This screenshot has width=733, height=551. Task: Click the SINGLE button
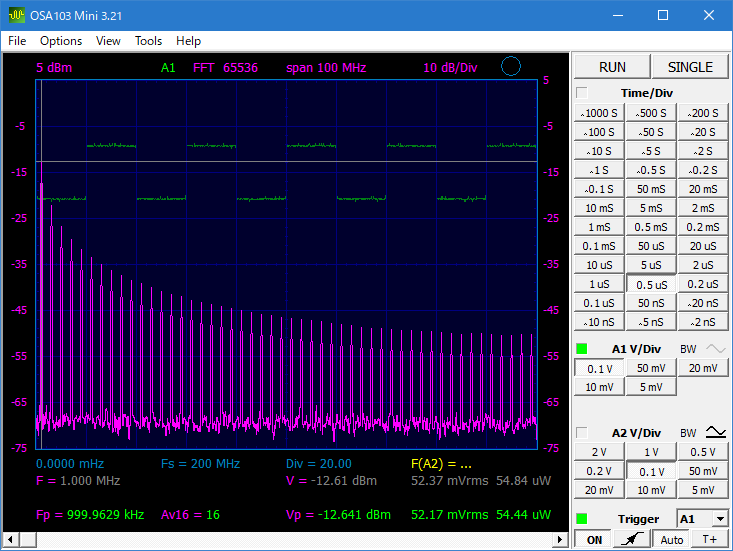coord(690,67)
